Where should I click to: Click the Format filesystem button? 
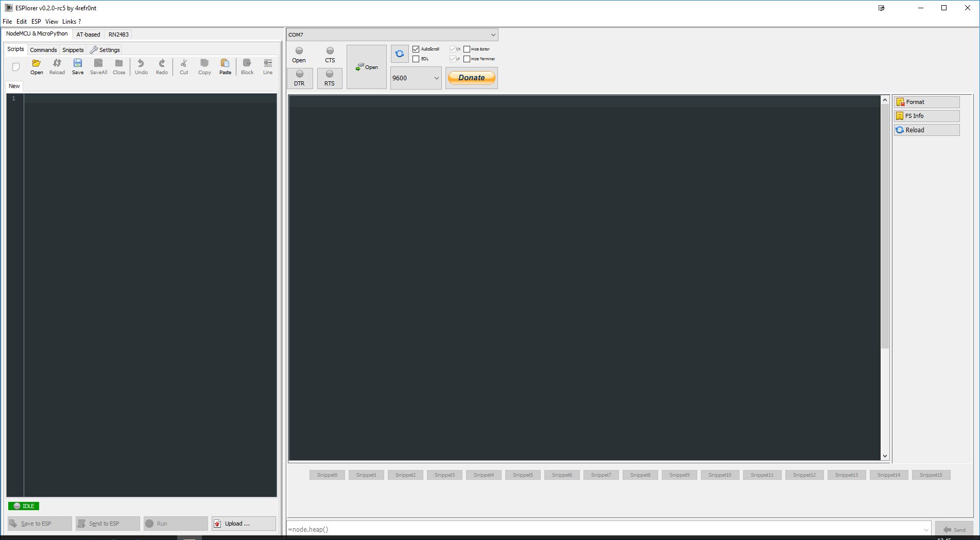pos(926,102)
